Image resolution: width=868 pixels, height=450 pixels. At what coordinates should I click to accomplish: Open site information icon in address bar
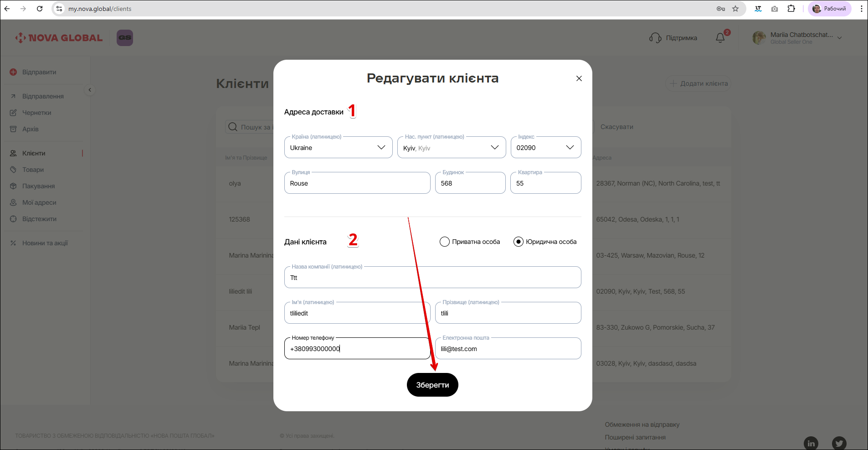click(x=59, y=9)
